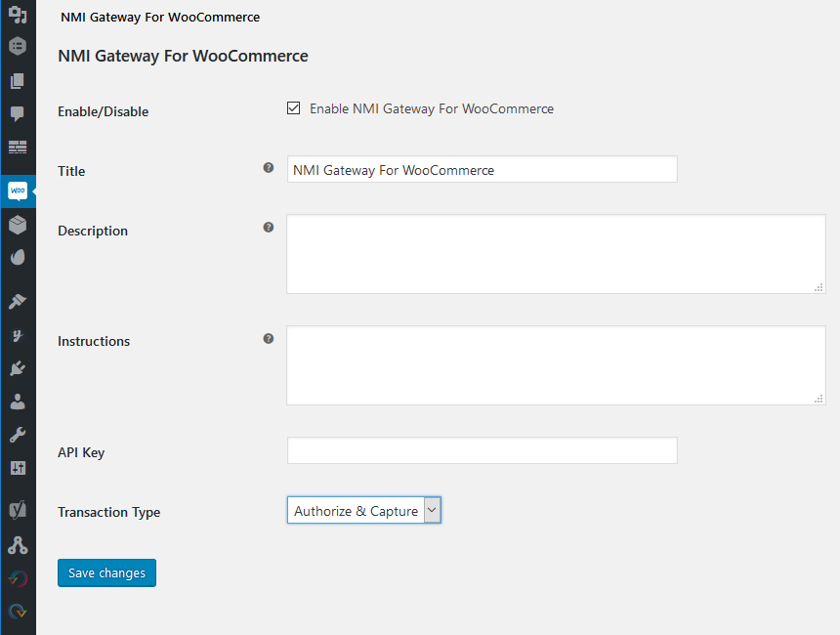Open the Appearance paintbrush icon

(18, 302)
